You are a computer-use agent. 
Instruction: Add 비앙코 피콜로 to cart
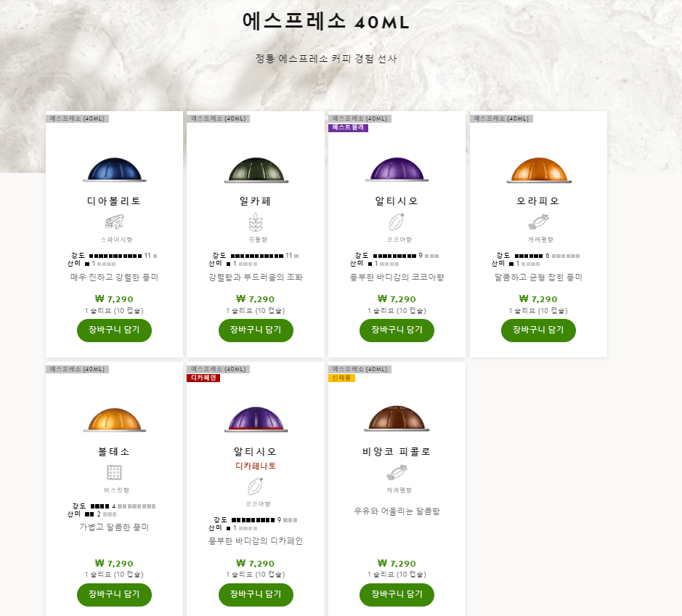[x=397, y=594]
